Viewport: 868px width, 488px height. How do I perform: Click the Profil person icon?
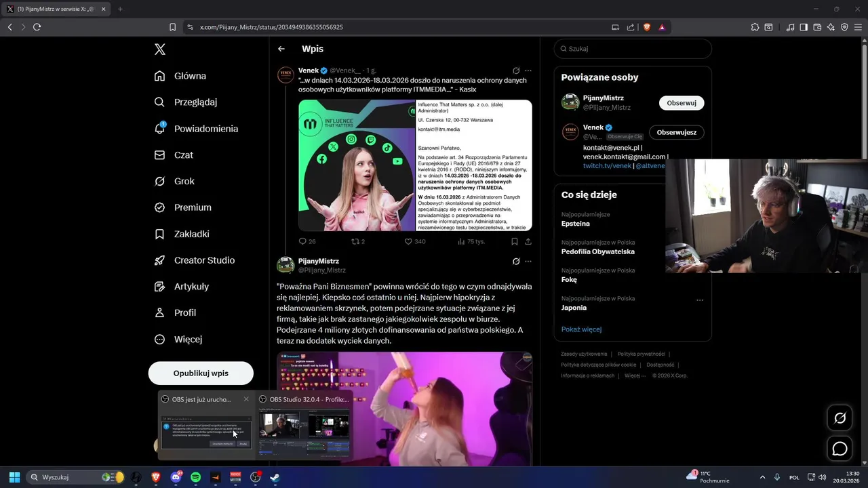[159, 312]
